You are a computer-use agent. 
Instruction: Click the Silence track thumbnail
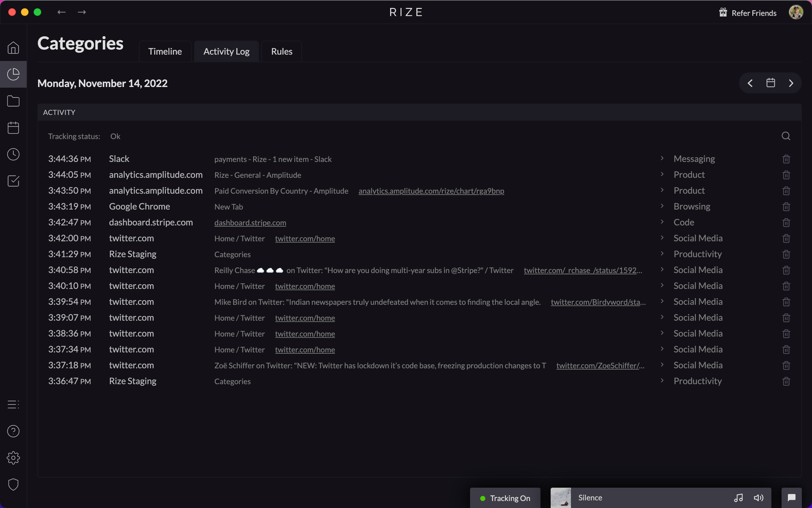coord(561,498)
